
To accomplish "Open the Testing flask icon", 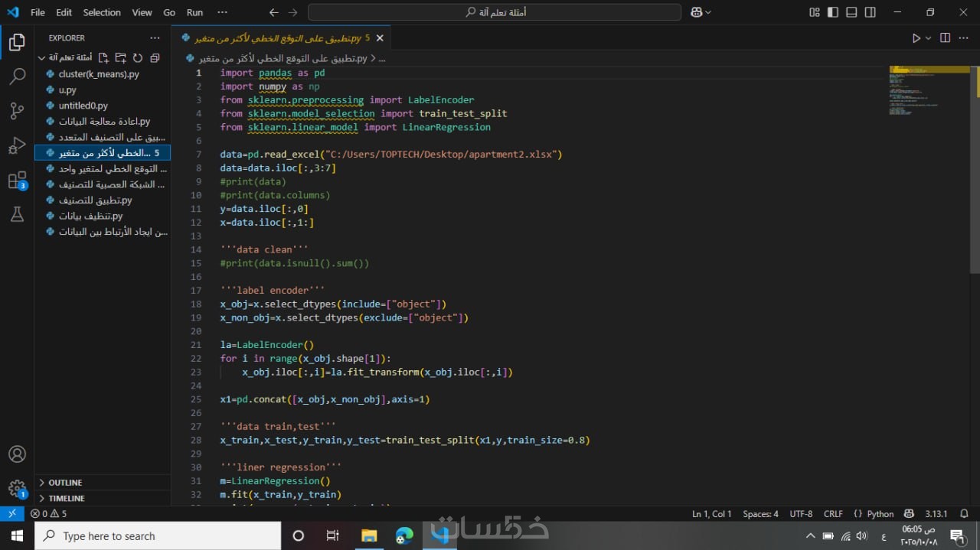I will point(17,215).
